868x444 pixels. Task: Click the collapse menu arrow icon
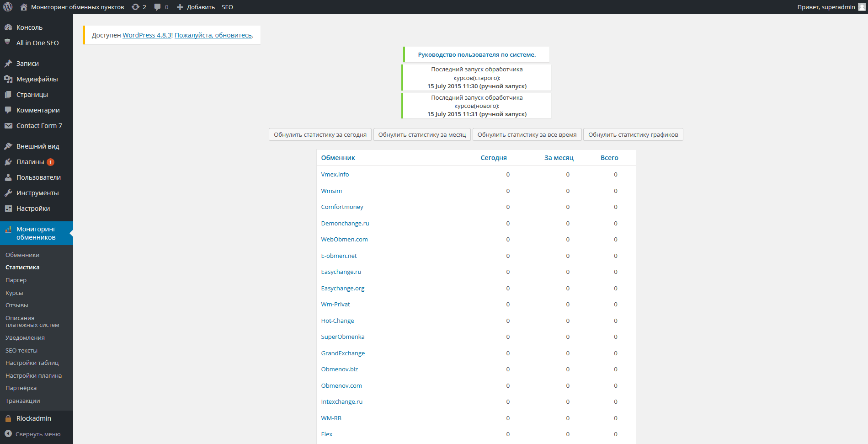[x=8, y=434]
